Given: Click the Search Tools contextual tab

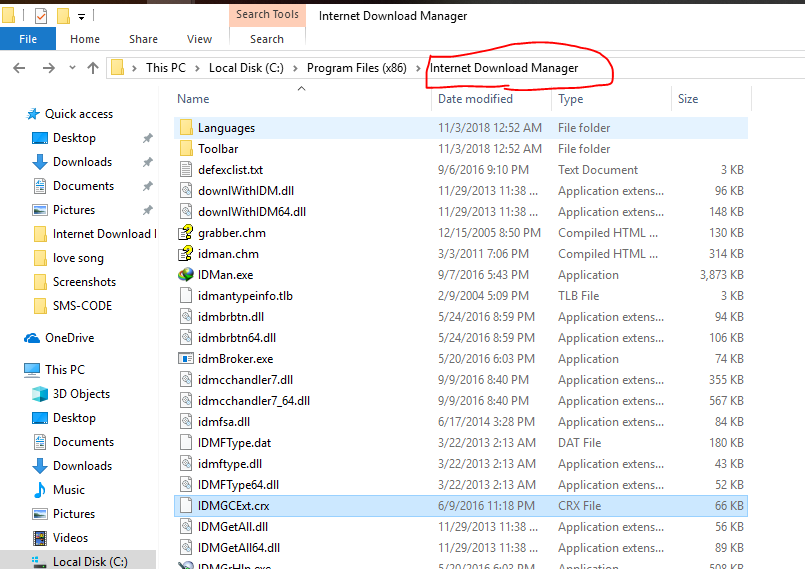Looking at the screenshot, I should click(267, 14).
